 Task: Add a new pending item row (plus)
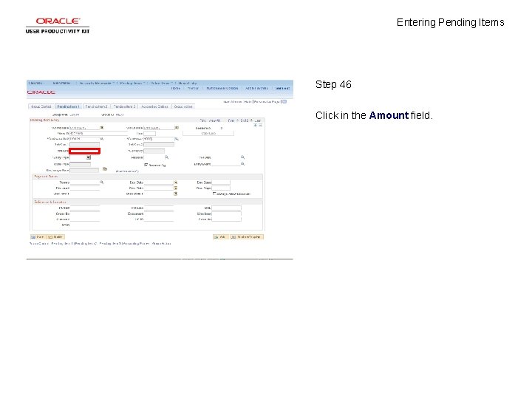255,125
